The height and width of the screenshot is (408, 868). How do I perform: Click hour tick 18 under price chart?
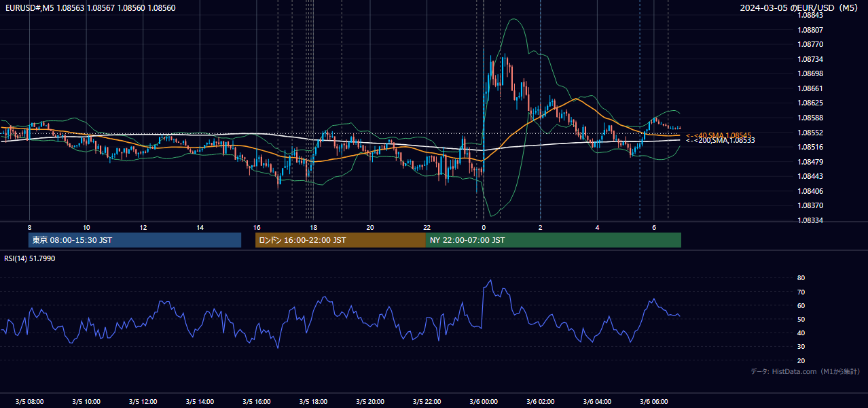coord(313,227)
